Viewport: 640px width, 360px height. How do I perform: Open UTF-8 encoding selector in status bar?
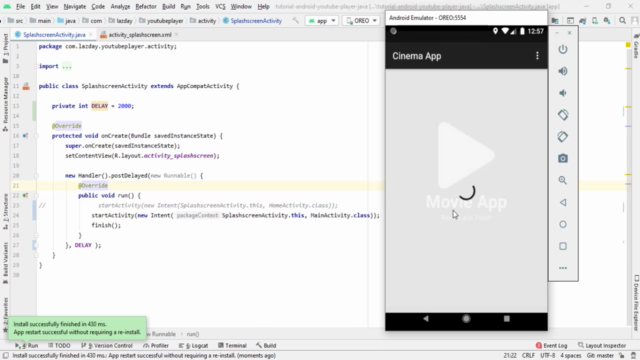(548, 356)
